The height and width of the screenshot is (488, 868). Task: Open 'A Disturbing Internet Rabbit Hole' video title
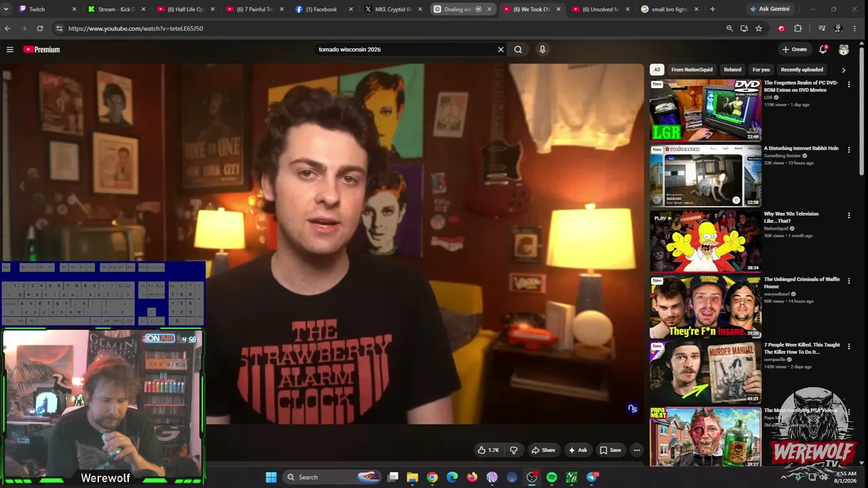coord(801,148)
